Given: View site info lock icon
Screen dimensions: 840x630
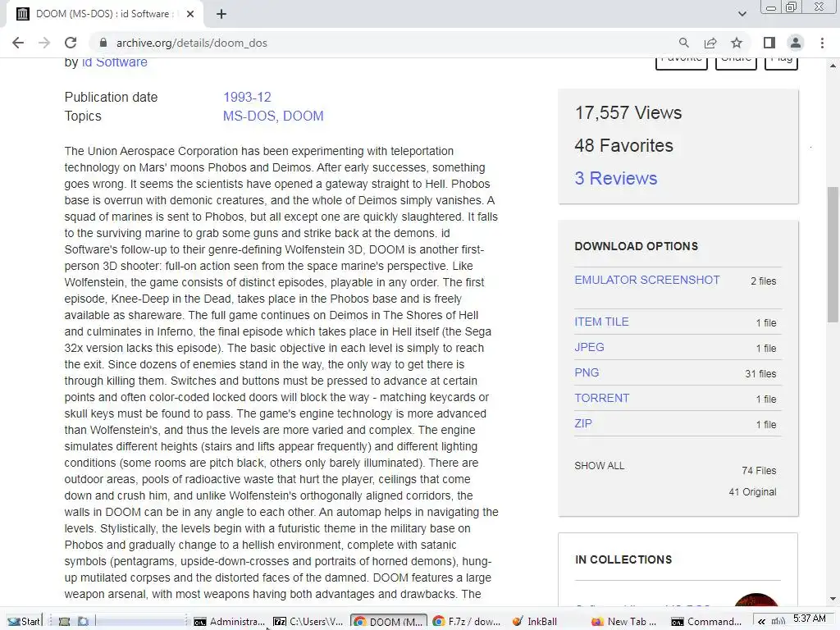Looking at the screenshot, I should [103, 43].
